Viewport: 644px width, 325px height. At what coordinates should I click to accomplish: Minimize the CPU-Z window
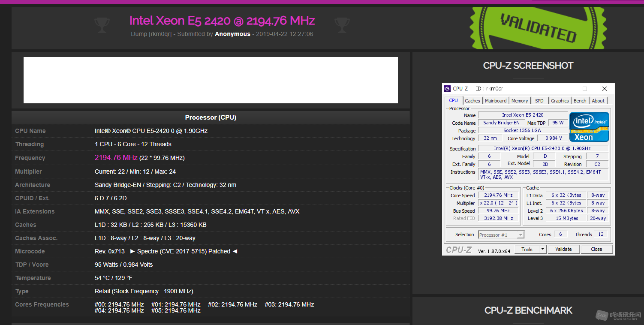pos(566,89)
